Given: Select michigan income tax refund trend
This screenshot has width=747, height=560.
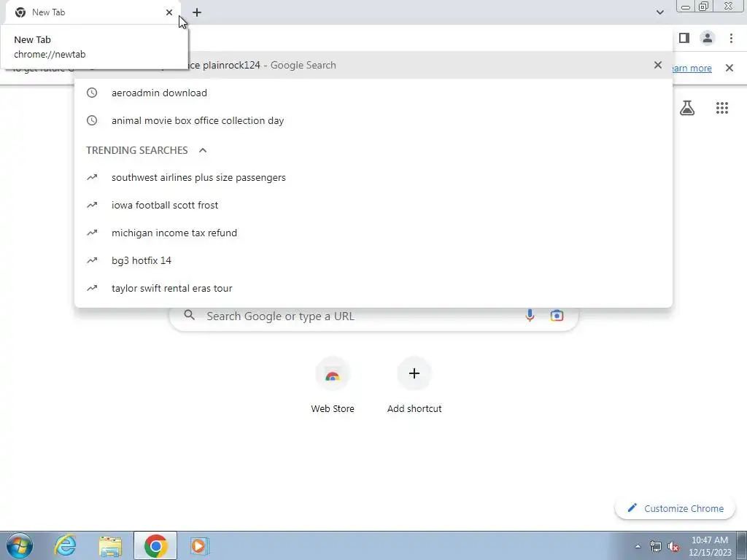Looking at the screenshot, I should pos(373,233).
